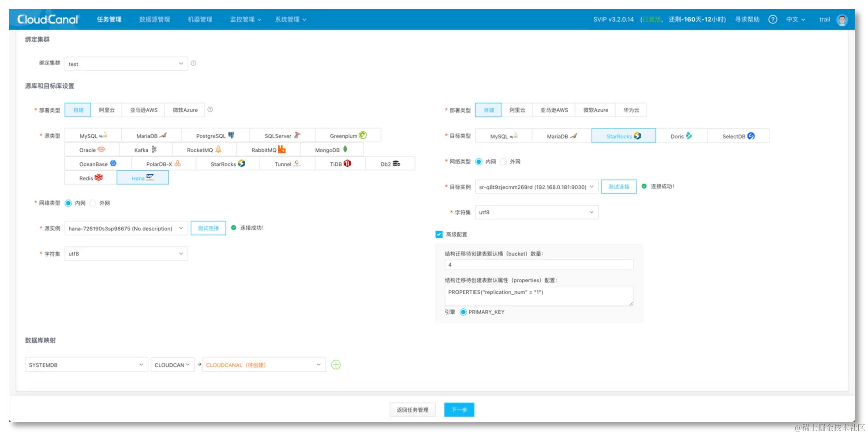Pick SQLServer as source type

click(282, 135)
